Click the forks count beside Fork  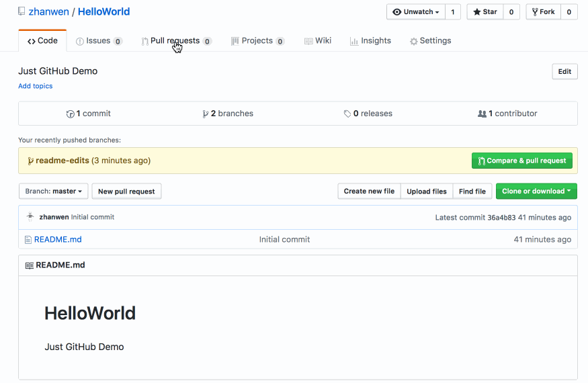pyautogui.click(x=569, y=12)
